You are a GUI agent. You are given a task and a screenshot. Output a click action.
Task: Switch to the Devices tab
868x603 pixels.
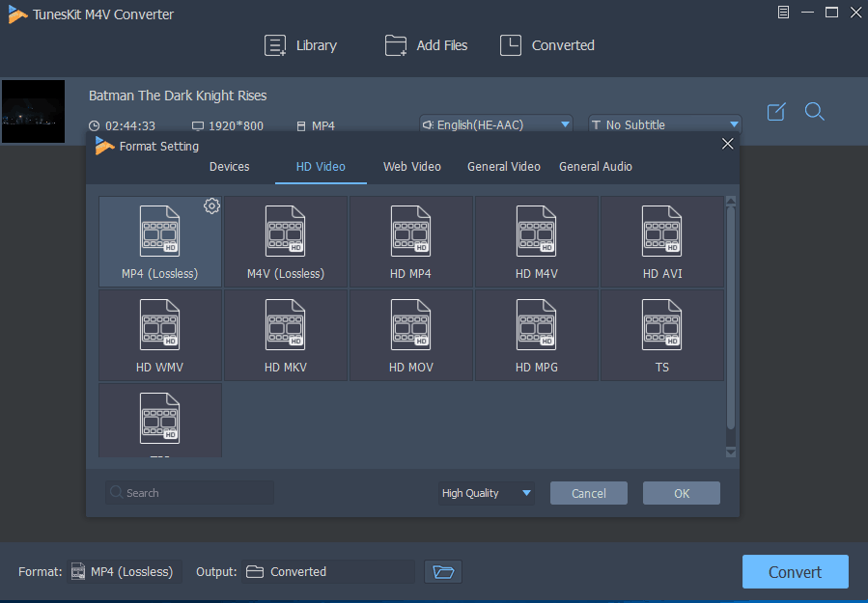[229, 167]
